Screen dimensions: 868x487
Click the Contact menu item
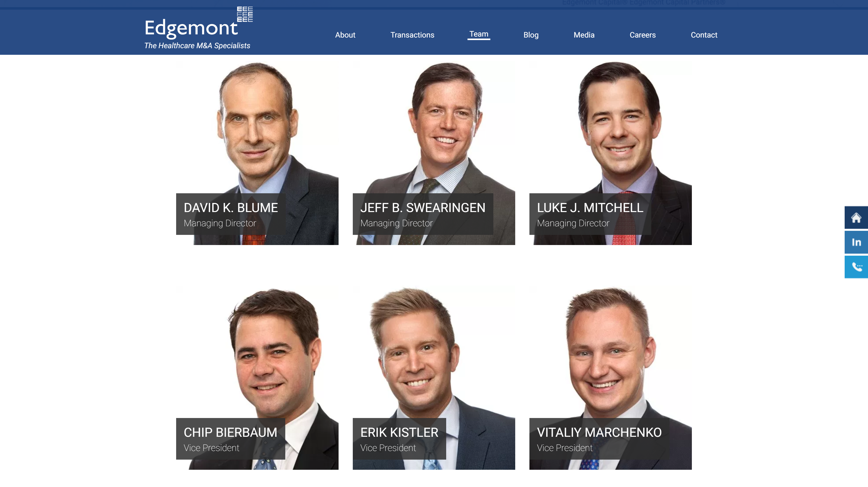pos(704,35)
